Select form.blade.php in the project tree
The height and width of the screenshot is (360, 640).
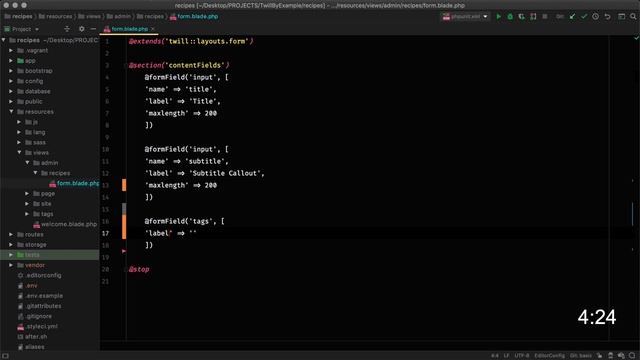(74, 183)
